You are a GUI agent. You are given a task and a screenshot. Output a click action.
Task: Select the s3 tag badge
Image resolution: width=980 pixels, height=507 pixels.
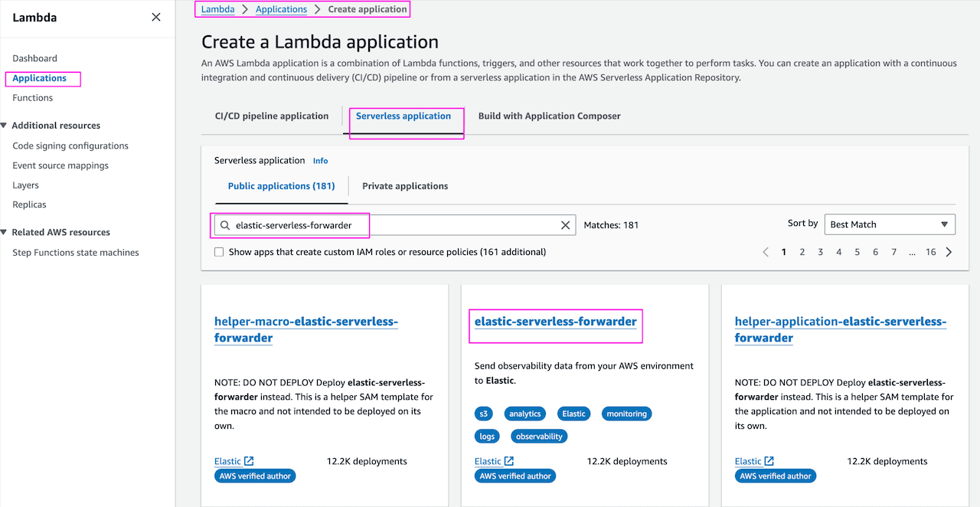pyautogui.click(x=483, y=413)
